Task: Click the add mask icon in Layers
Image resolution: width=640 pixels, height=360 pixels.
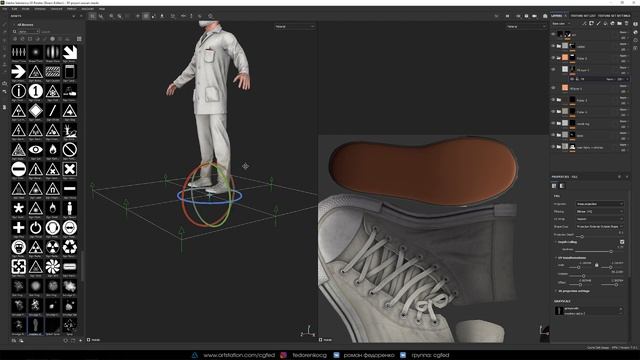Action: (x=591, y=24)
